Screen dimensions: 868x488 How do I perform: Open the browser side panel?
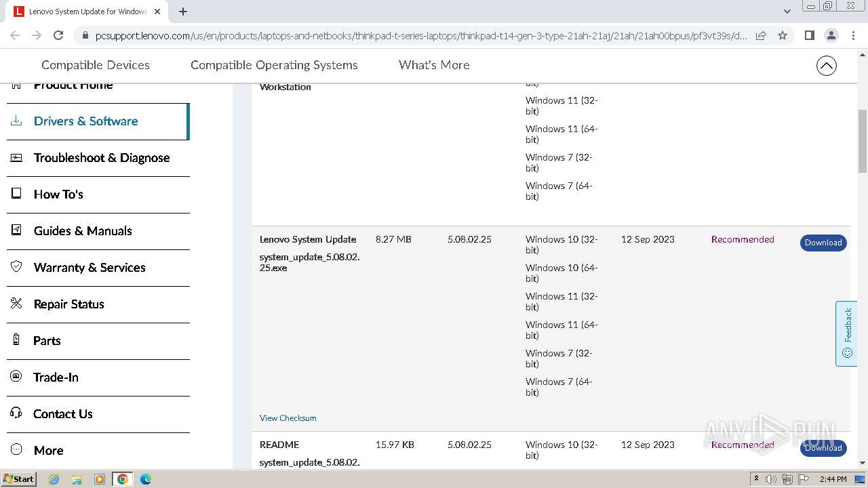809,35
